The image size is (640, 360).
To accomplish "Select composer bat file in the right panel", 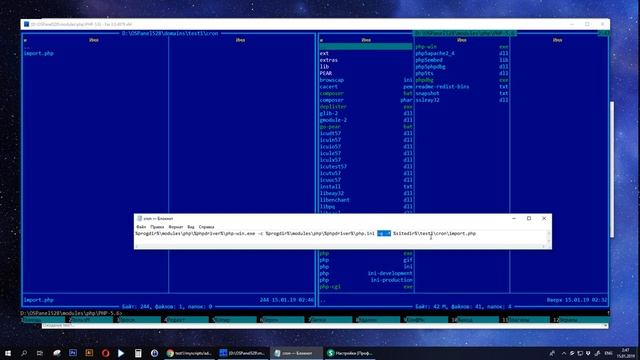I will 366,93.
